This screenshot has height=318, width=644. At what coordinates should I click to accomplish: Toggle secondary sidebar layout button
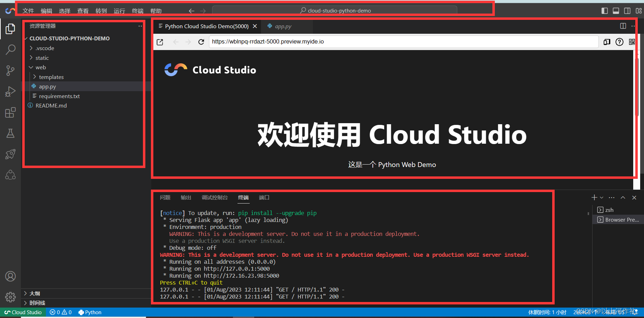point(627,11)
